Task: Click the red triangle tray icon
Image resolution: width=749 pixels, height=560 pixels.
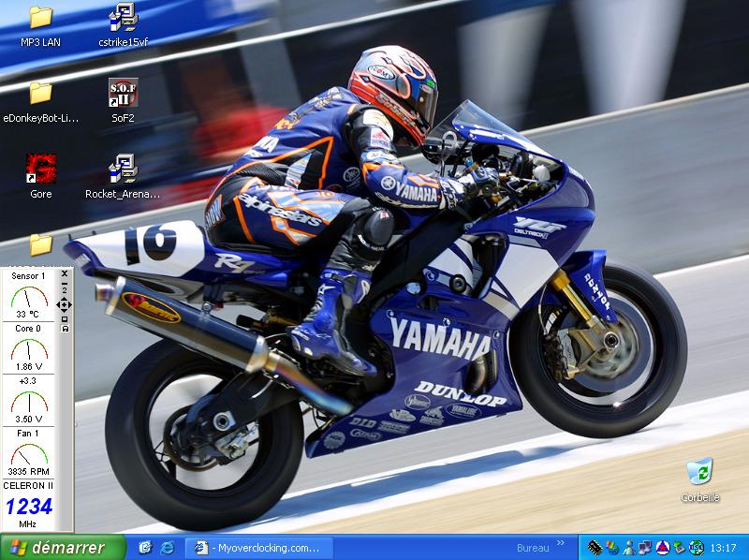Action: [662, 548]
